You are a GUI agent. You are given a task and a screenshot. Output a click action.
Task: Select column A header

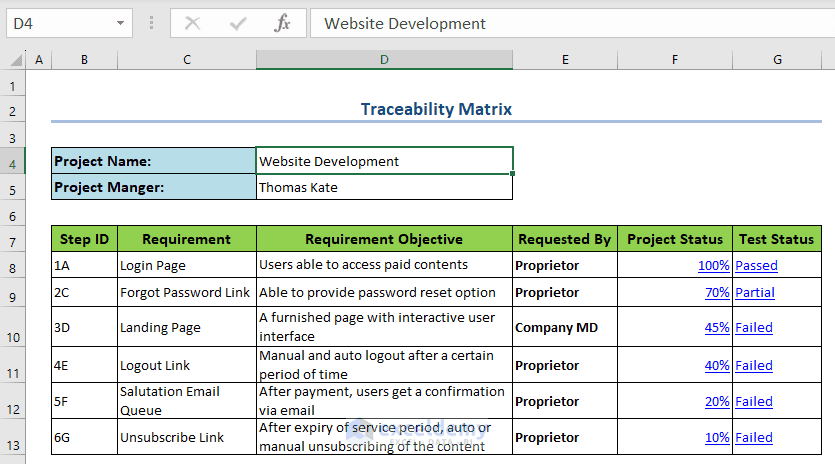coord(39,60)
